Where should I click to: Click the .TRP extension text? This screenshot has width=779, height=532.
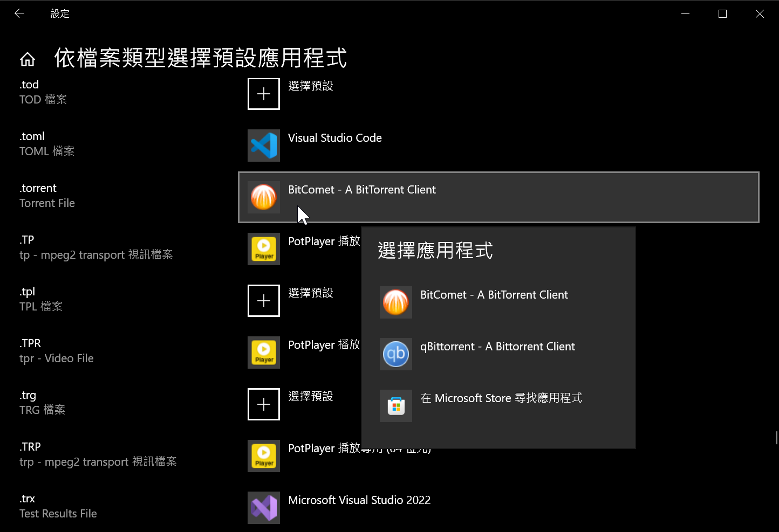point(30,447)
